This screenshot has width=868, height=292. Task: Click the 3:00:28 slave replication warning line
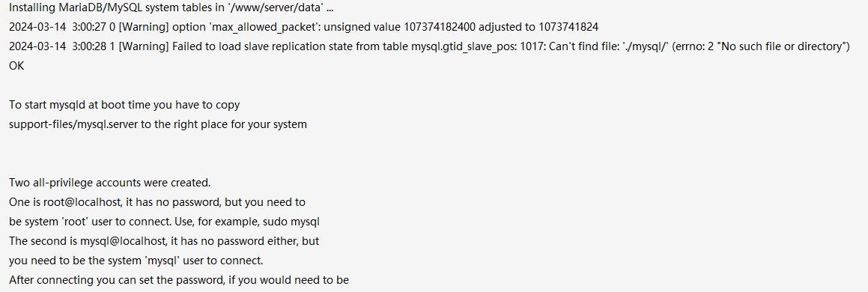coord(429,46)
